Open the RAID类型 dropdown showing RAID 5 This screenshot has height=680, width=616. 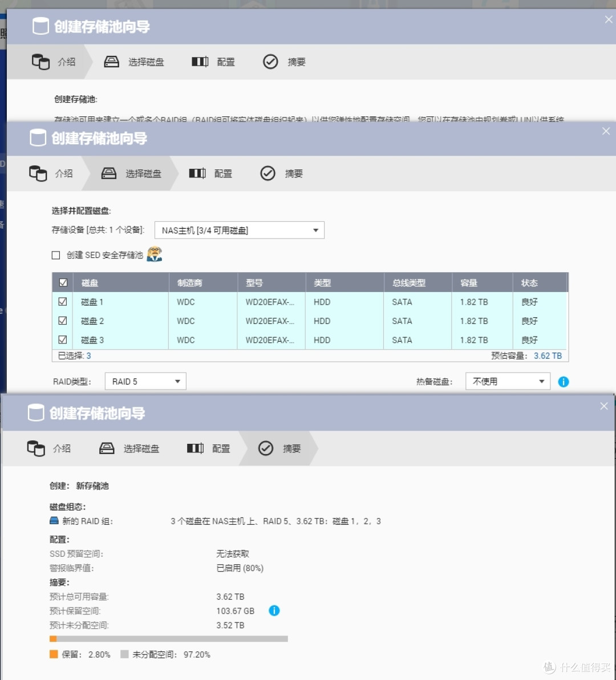point(145,381)
